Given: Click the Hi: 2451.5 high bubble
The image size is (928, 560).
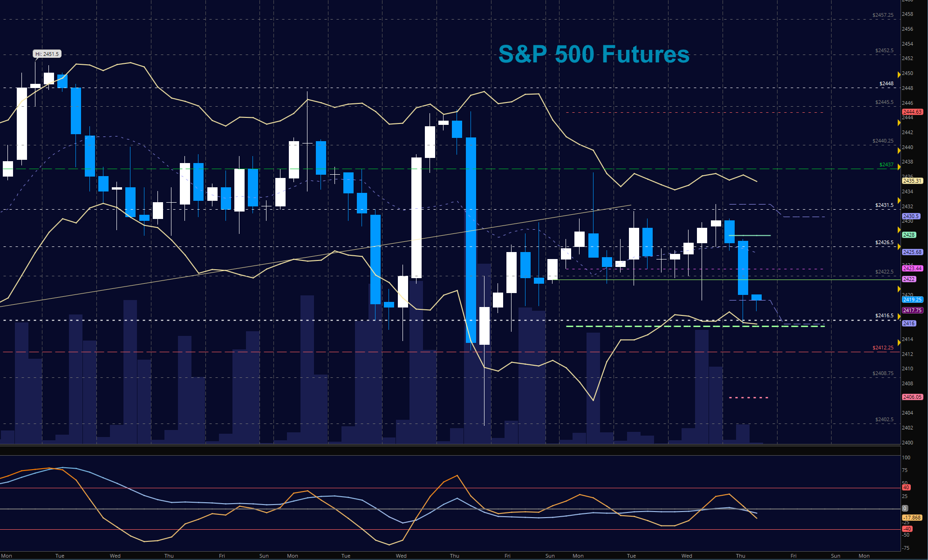Looking at the screenshot, I should pyautogui.click(x=47, y=54).
